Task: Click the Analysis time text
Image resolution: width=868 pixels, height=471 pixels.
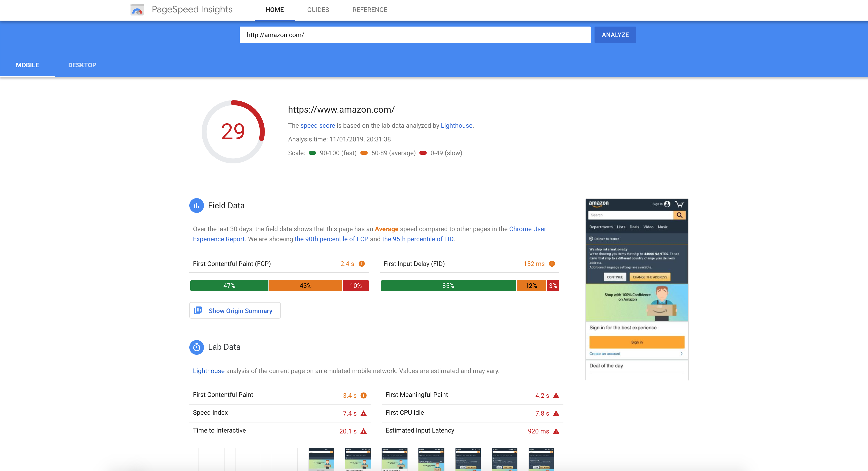Action: pyautogui.click(x=339, y=139)
